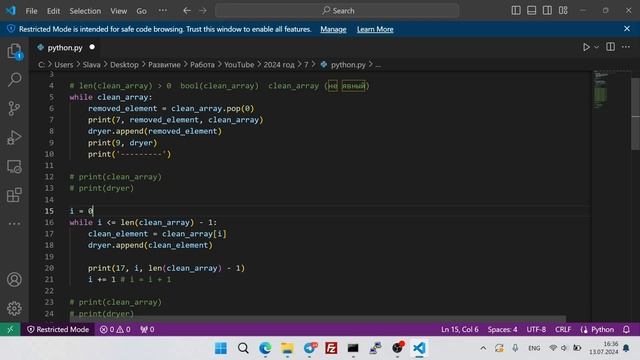640x360 pixels.
Task: Click Spaces: 4 indentation setting
Action: tap(502, 329)
